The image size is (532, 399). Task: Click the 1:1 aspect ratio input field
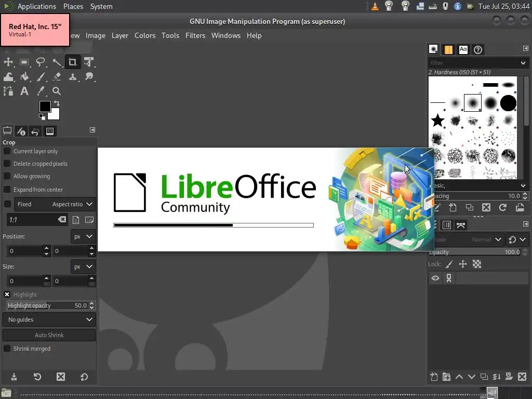pyautogui.click(x=32, y=220)
